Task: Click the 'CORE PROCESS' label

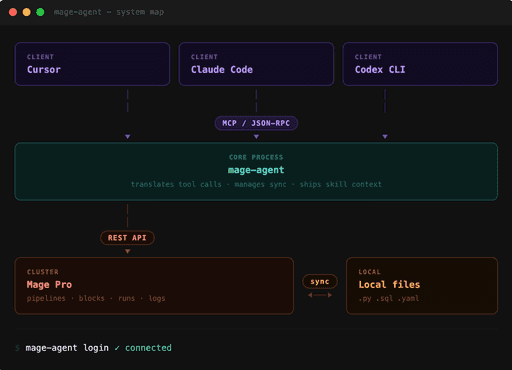Action: pos(256,157)
